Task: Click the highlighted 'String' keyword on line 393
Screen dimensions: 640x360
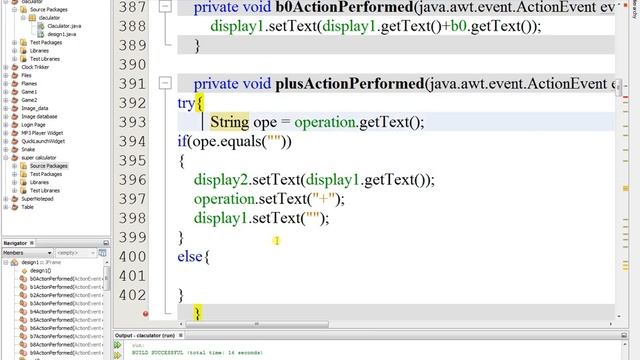Action: 229,122
